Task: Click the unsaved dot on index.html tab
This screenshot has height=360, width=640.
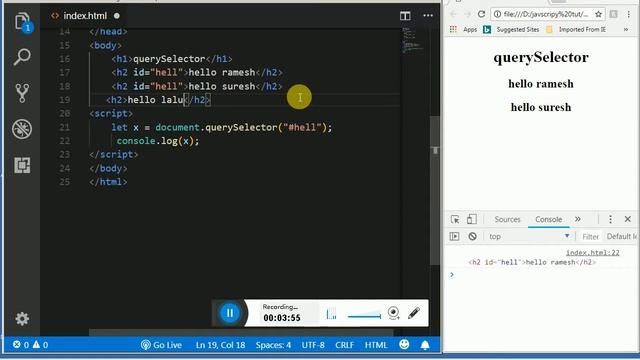Action: 117,16
